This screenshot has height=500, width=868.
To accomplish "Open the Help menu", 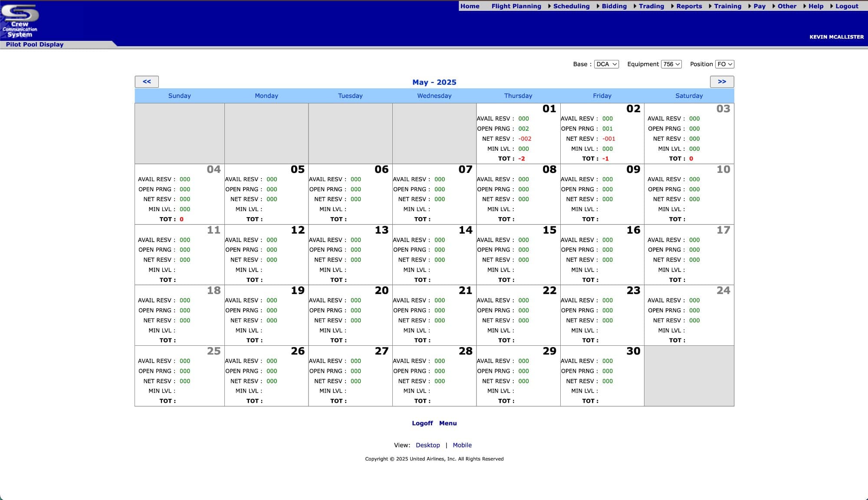I will [816, 6].
